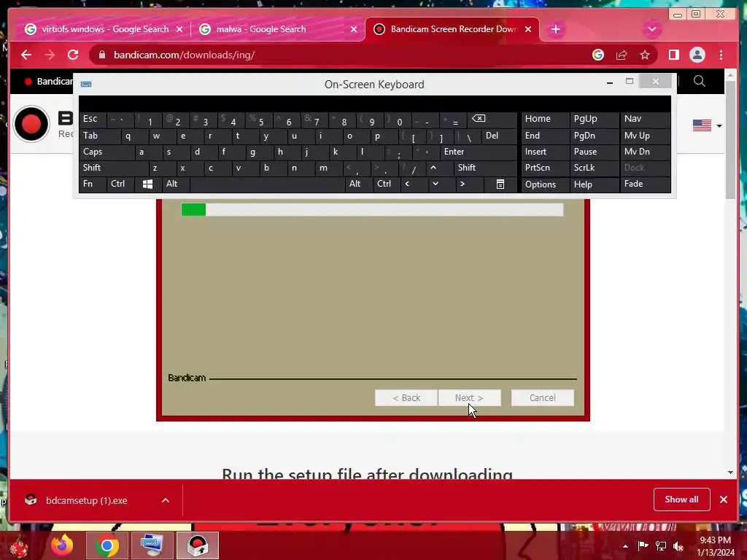Click the browser forward arrow
The width and height of the screenshot is (747, 560).
50,55
